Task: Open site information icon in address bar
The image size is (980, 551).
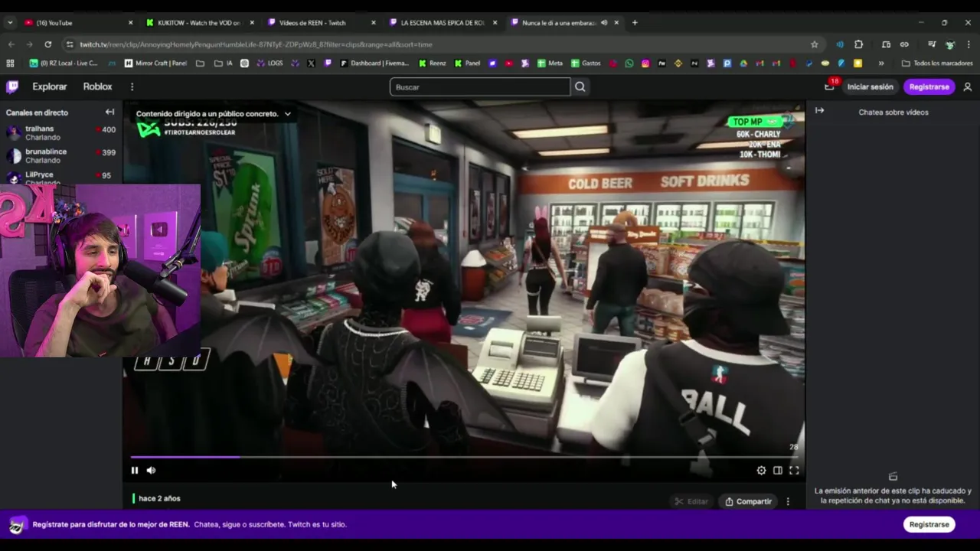Action: tap(70, 44)
